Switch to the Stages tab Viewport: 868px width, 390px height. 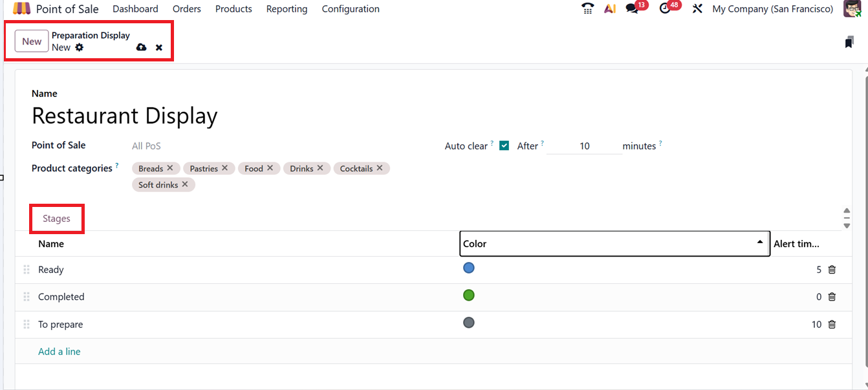click(56, 219)
